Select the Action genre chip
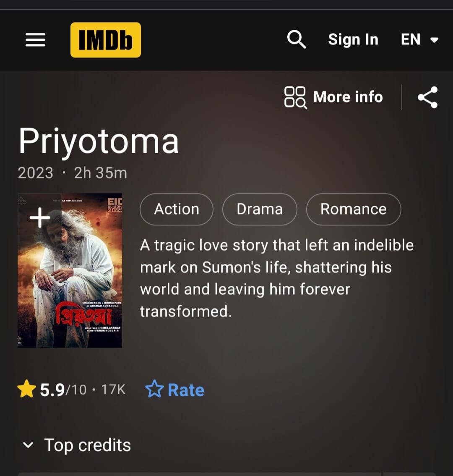 [x=177, y=209]
